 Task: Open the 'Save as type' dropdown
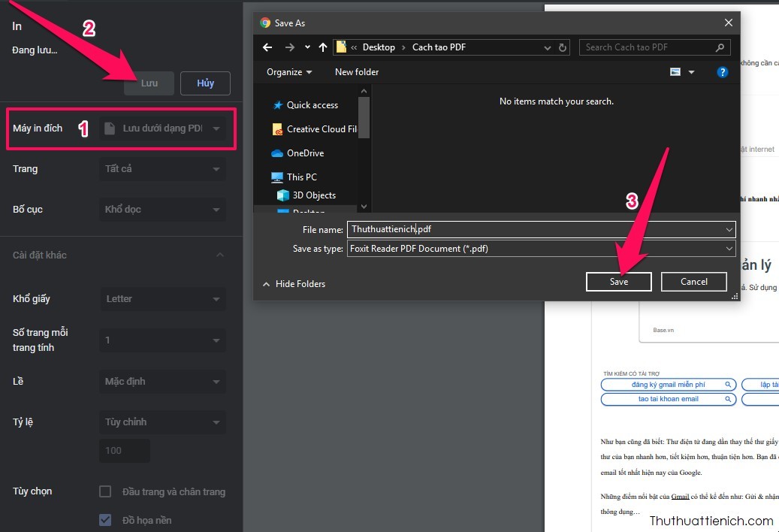pos(541,248)
